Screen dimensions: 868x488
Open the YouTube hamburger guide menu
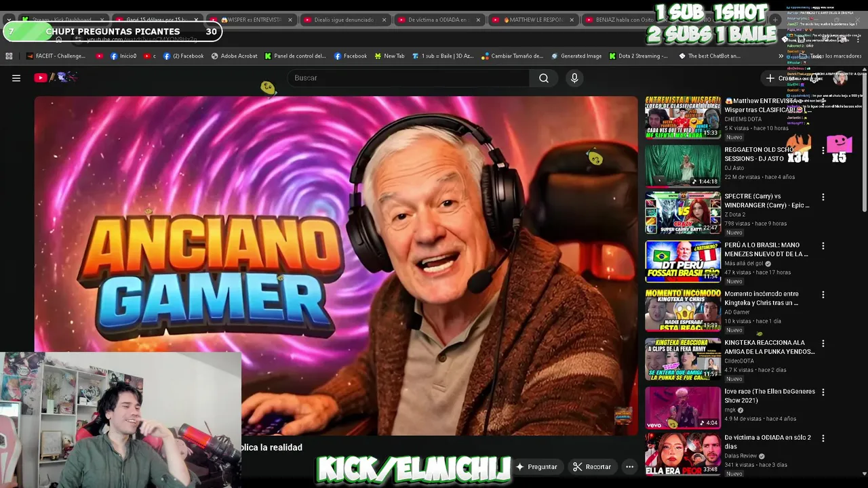pyautogui.click(x=16, y=78)
